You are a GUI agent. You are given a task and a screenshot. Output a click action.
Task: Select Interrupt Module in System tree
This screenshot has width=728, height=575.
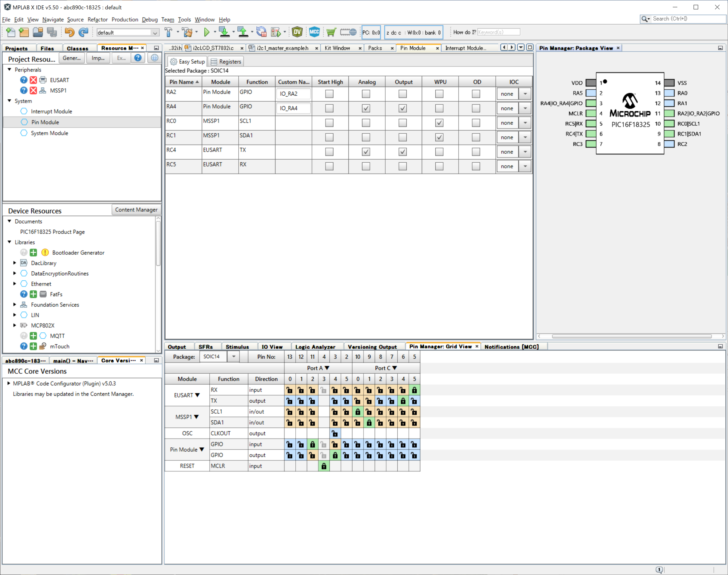pos(51,111)
